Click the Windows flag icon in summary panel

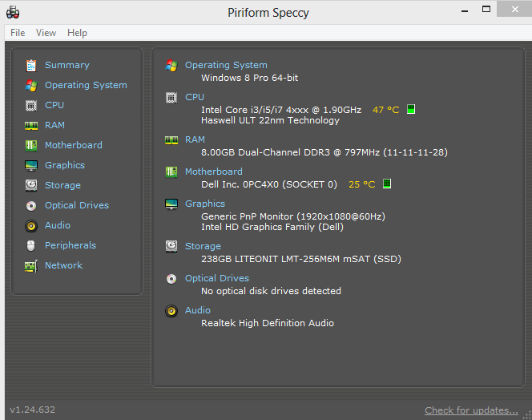[171, 65]
